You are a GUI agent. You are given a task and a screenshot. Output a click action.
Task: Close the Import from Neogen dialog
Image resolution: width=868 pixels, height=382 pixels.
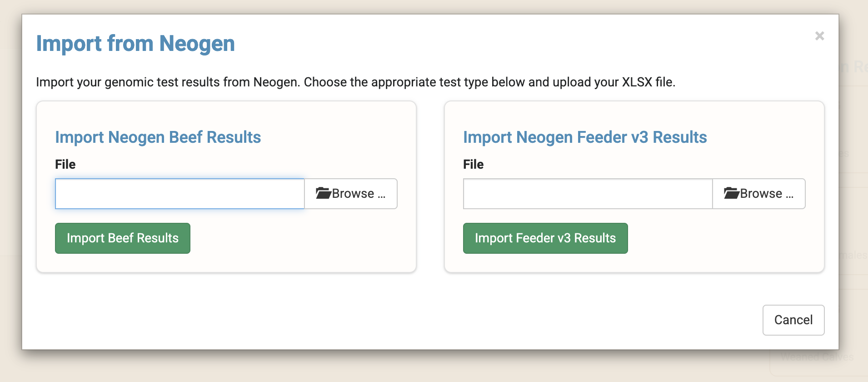point(819,36)
